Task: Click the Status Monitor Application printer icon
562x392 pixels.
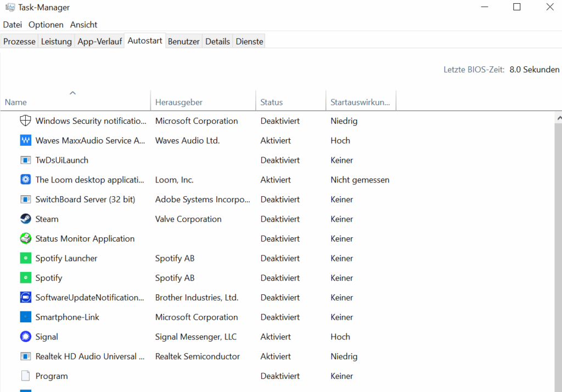Action: (25, 238)
